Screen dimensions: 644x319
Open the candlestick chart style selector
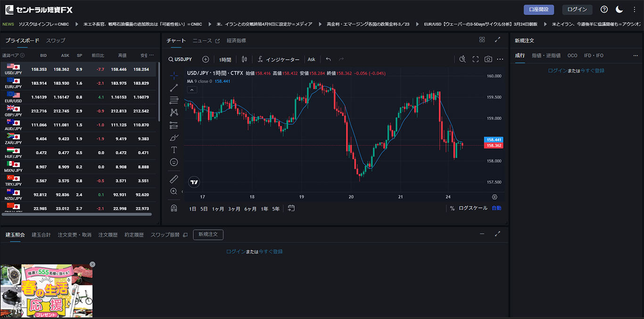click(244, 59)
